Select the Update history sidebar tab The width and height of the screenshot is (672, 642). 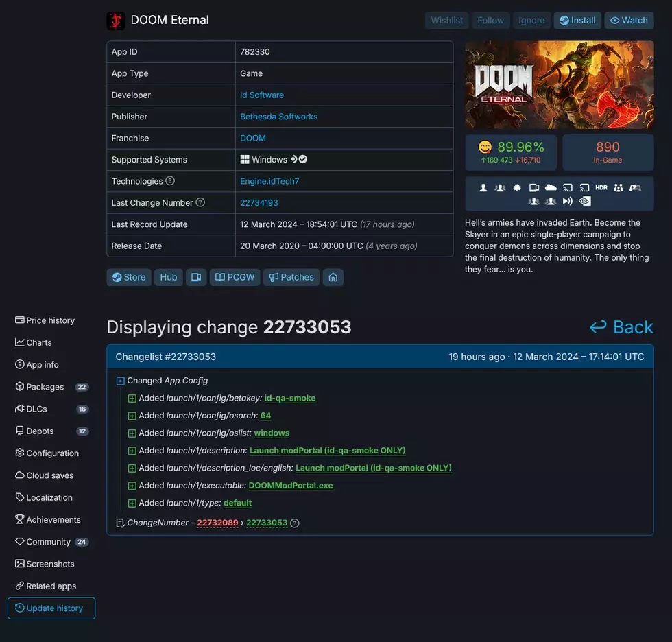point(51,608)
